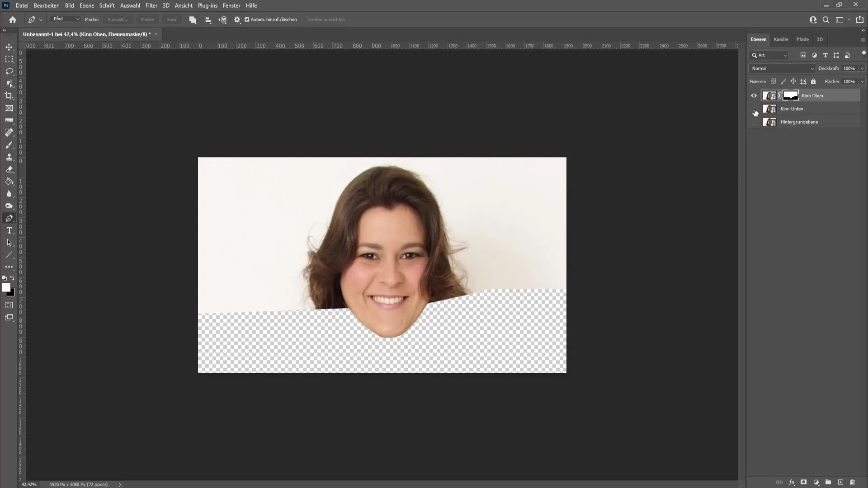Open the Fenster menu
The width and height of the screenshot is (868, 488).
(x=232, y=5)
